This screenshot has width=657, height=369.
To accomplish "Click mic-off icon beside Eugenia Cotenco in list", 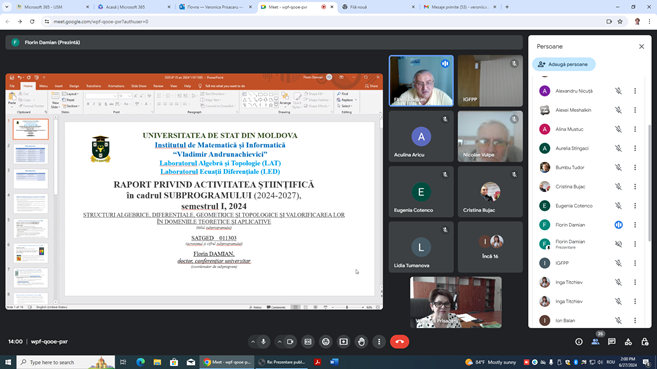I will click(618, 206).
